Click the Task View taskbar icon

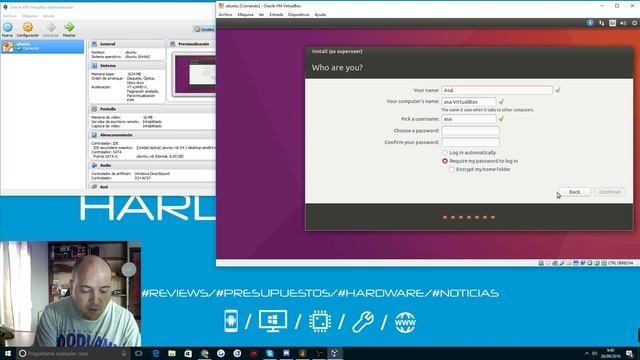(139, 353)
